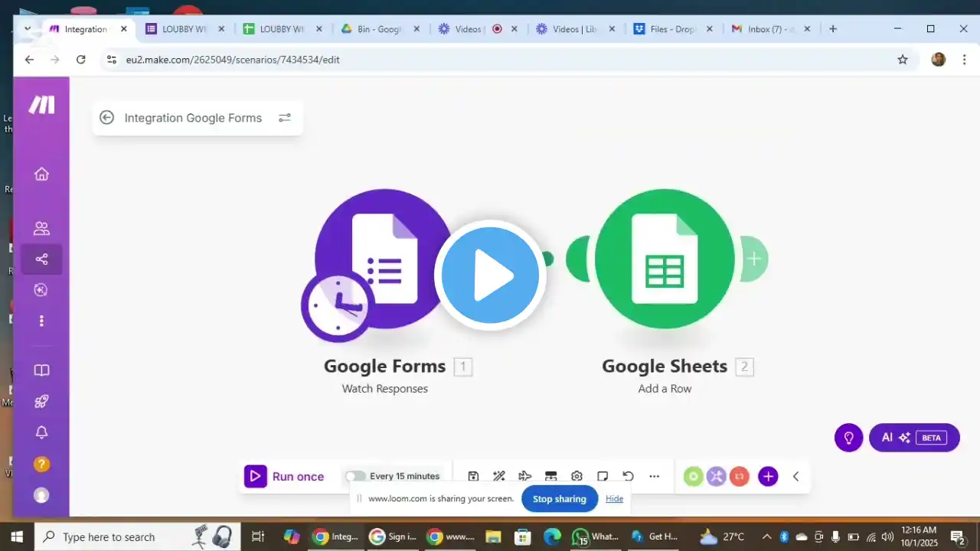
Task: Click the address bar URL
Action: tap(233, 59)
